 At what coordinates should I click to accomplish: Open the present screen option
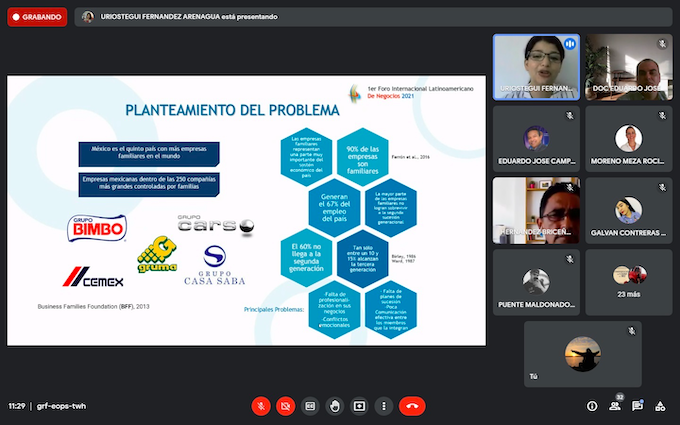pyautogui.click(x=359, y=406)
